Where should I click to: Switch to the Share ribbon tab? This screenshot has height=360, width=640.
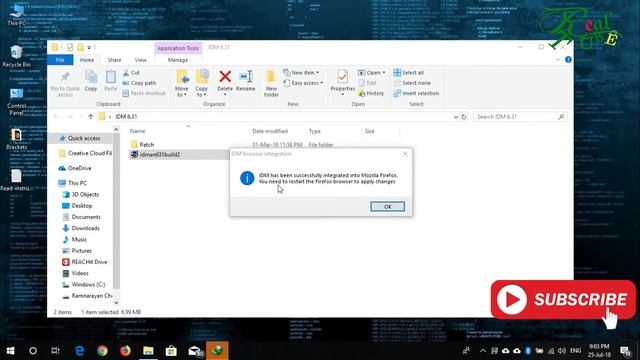[114, 60]
